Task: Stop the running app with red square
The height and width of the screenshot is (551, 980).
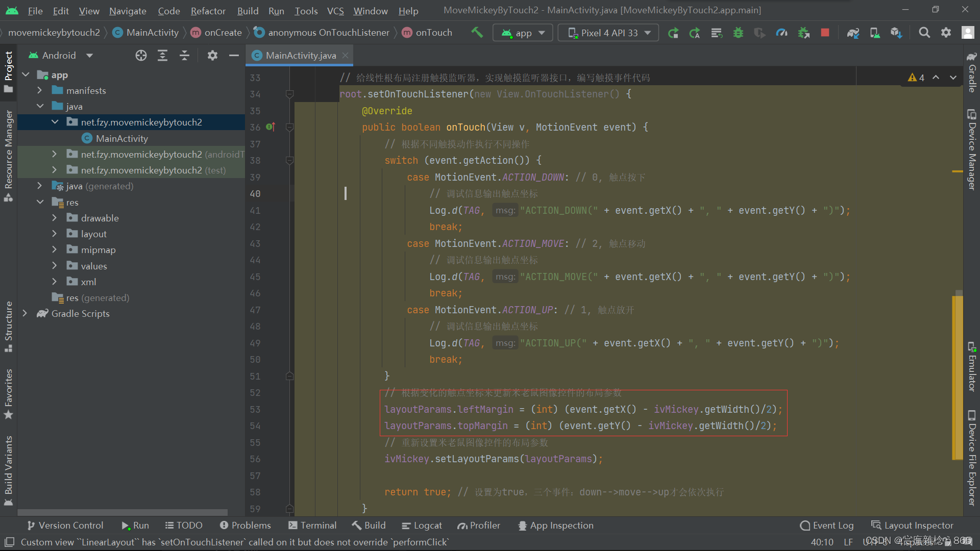Action: (x=825, y=33)
